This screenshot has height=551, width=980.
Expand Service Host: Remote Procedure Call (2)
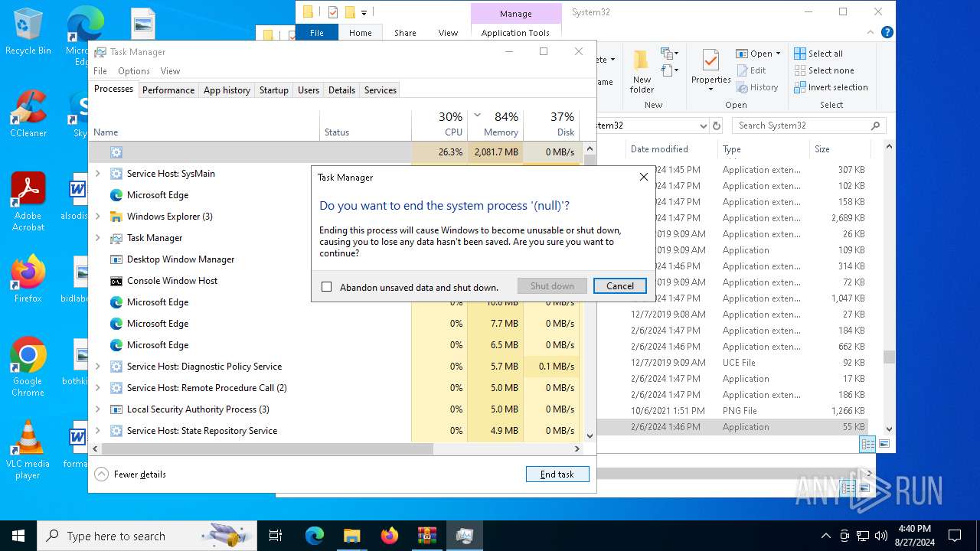pos(97,388)
